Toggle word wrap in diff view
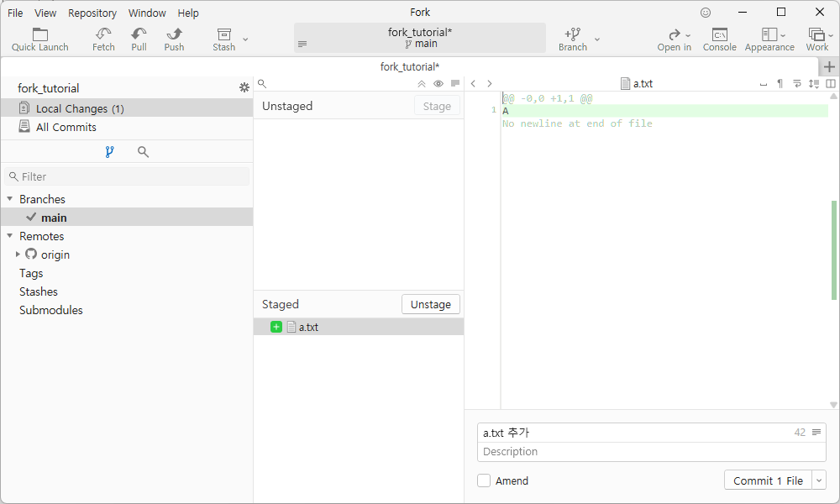This screenshot has height=504, width=840. pyautogui.click(x=797, y=83)
